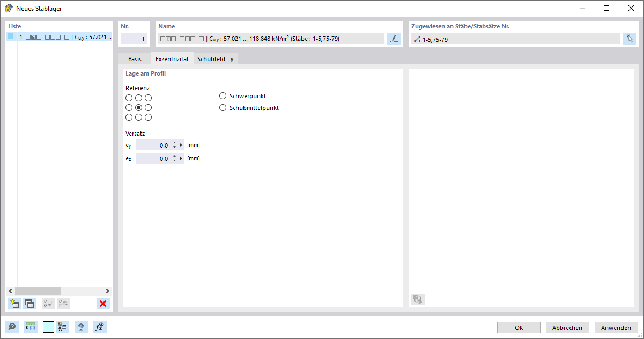Click the list scrollbar right arrow
The image size is (644, 339).
click(108, 291)
